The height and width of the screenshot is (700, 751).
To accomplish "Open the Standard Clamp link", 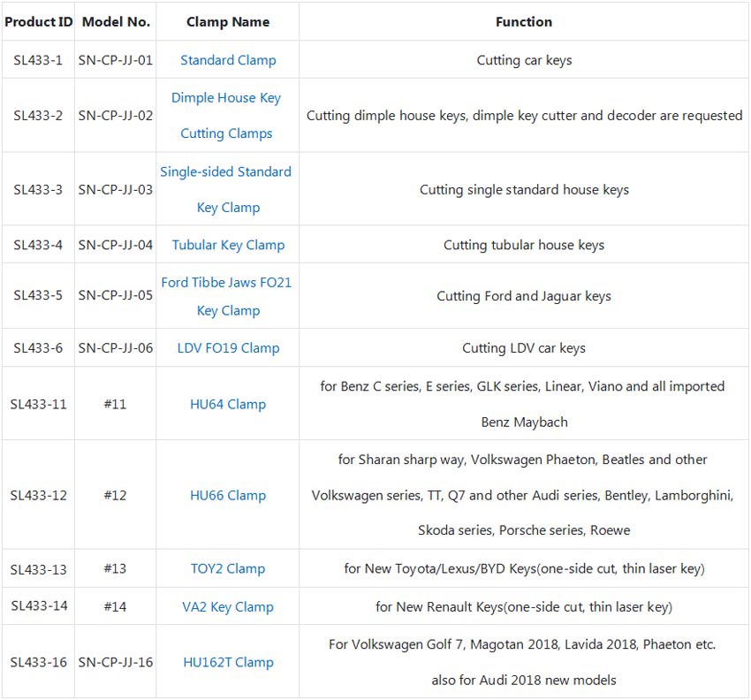I will pyautogui.click(x=228, y=60).
